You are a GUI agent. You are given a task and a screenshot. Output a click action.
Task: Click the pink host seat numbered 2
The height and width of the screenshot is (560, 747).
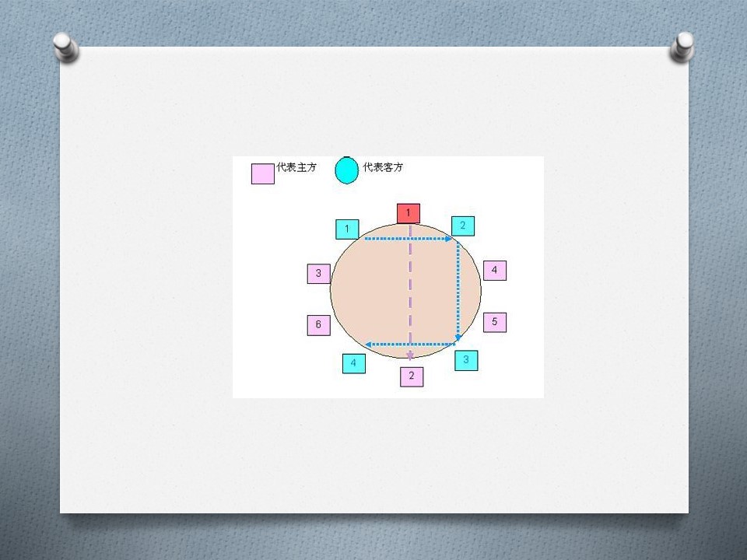pyautogui.click(x=412, y=376)
